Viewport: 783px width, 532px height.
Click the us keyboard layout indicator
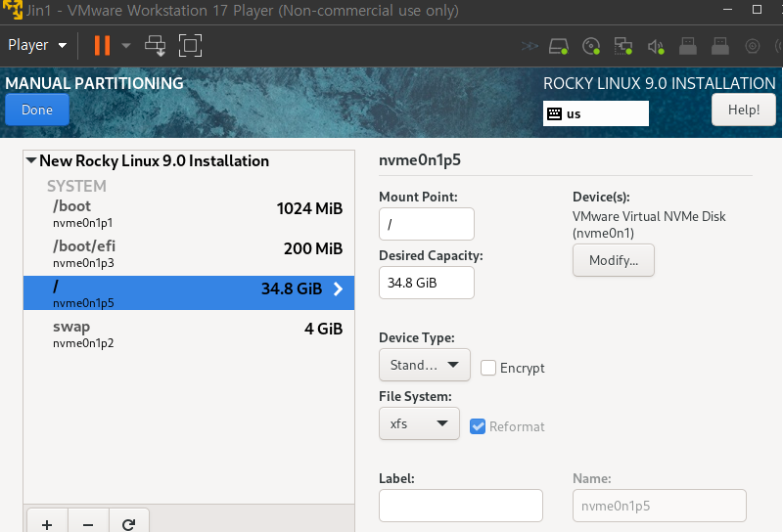click(x=596, y=113)
